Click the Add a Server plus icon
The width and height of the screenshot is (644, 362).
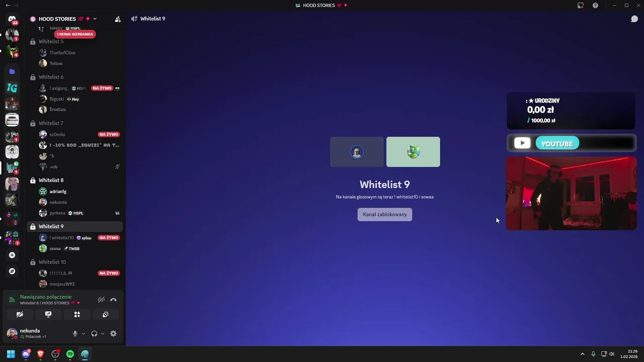(x=12, y=255)
